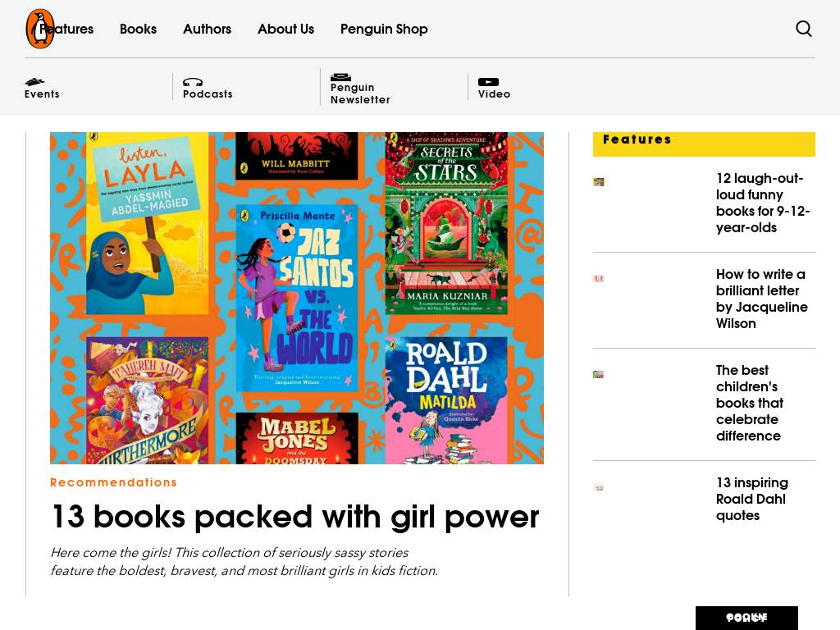Open the Books menu item
Screen dimensions: 840x630
click(x=138, y=29)
